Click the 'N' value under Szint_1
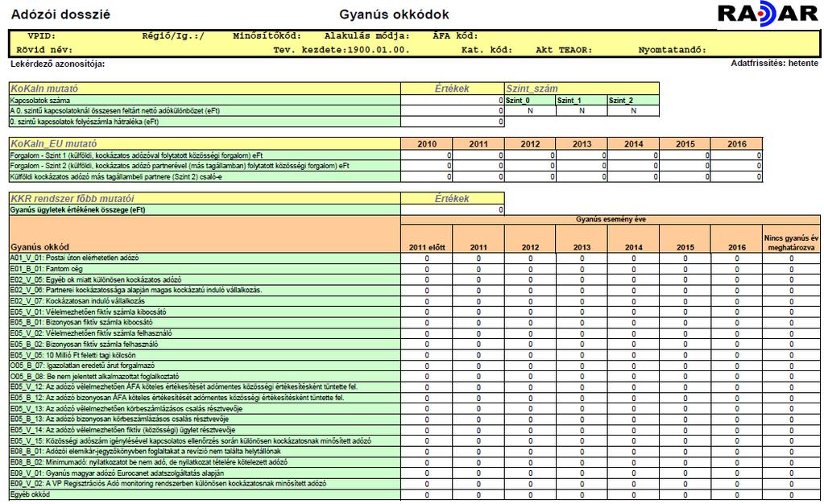824x504 pixels. point(582,111)
